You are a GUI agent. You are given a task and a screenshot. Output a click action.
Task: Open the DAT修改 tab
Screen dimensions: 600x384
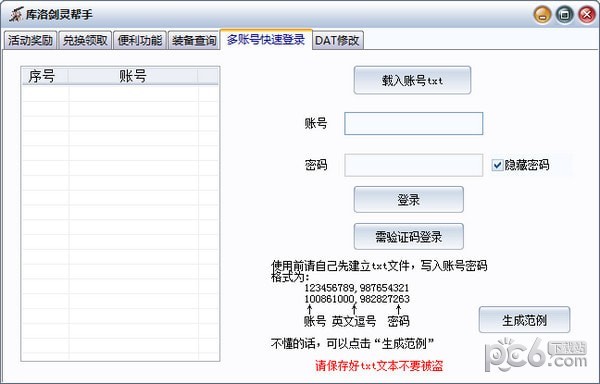(338, 40)
